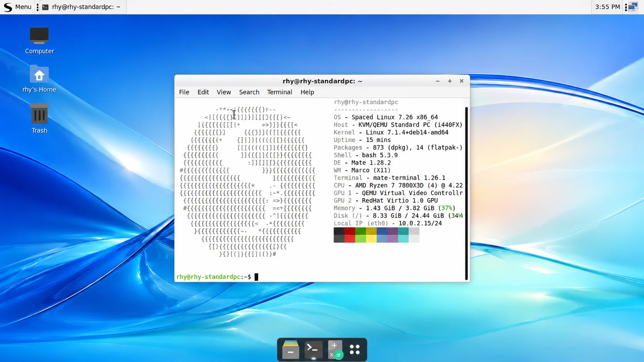Image resolution: width=644 pixels, height=362 pixels.
Task: Launch the file manager from the dock
Action: point(290,350)
